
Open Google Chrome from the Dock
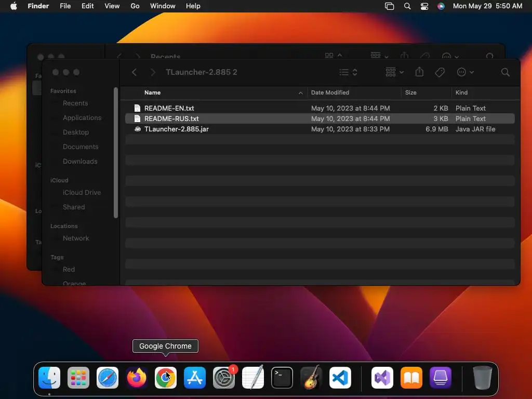coord(166,378)
